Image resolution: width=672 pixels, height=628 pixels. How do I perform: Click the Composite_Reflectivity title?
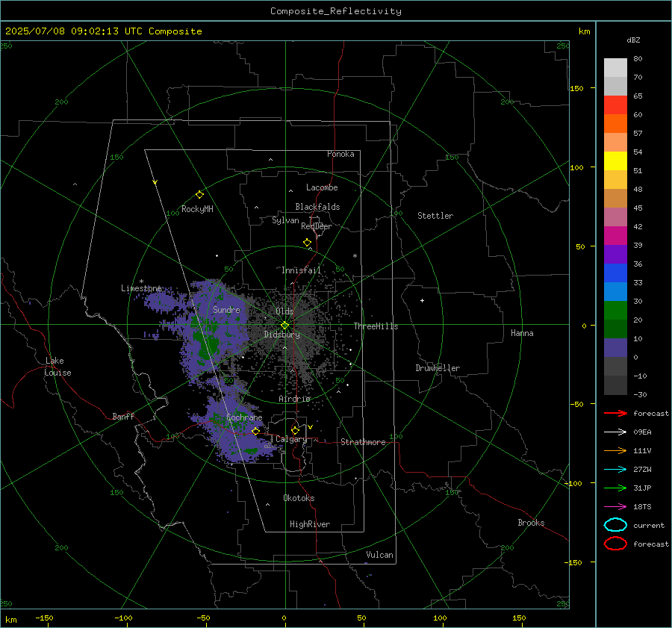[x=336, y=11]
